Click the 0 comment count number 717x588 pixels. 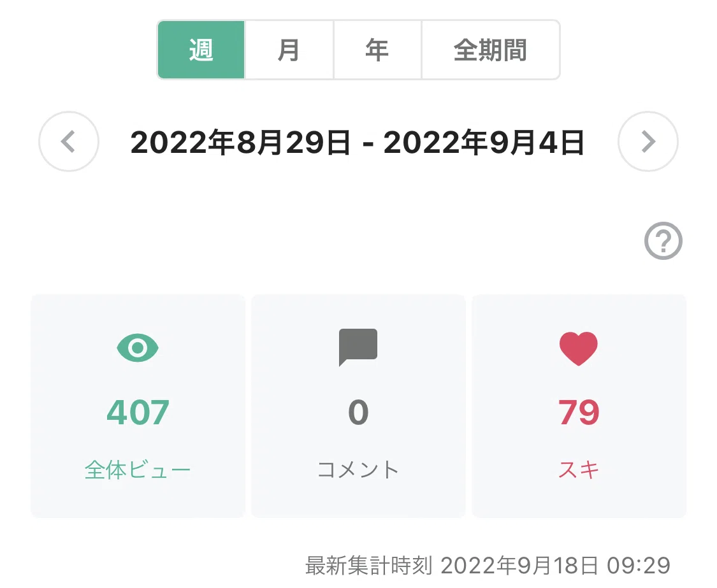(x=358, y=412)
